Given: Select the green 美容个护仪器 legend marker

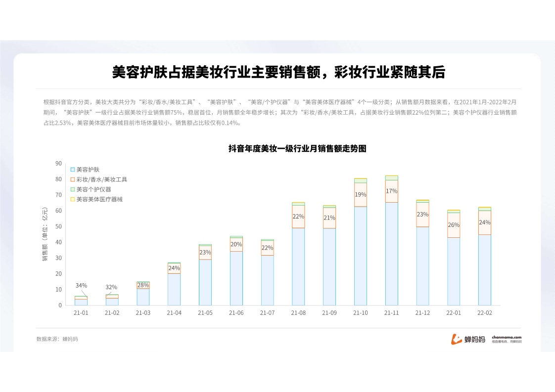Looking at the screenshot, I should point(73,189).
